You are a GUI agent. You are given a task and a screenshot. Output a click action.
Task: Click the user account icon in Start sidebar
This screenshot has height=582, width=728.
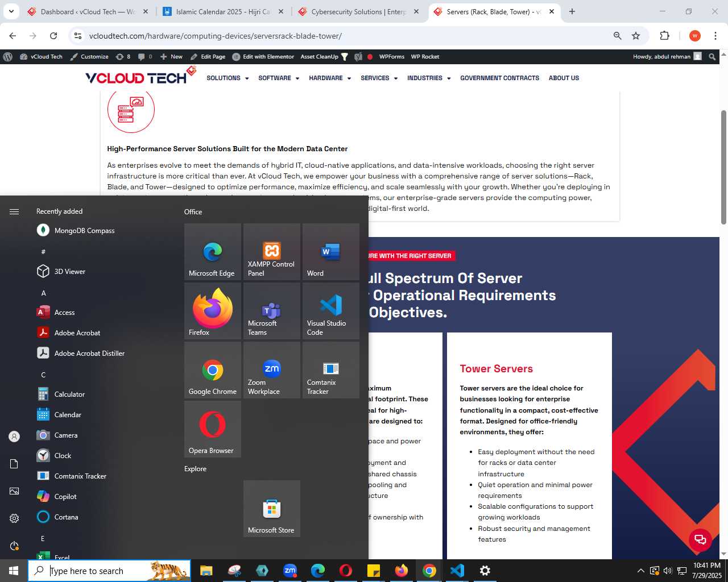pos(14,436)
